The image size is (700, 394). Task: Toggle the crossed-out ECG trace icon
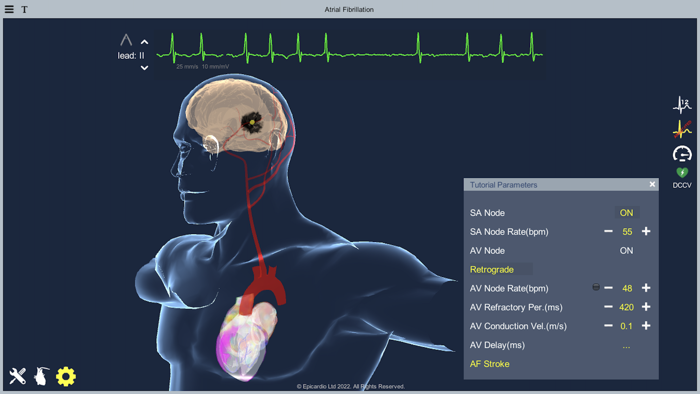682,129
